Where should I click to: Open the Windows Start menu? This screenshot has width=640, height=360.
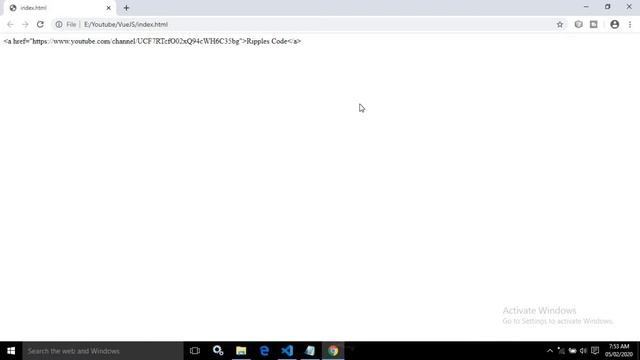coord(11,351)
